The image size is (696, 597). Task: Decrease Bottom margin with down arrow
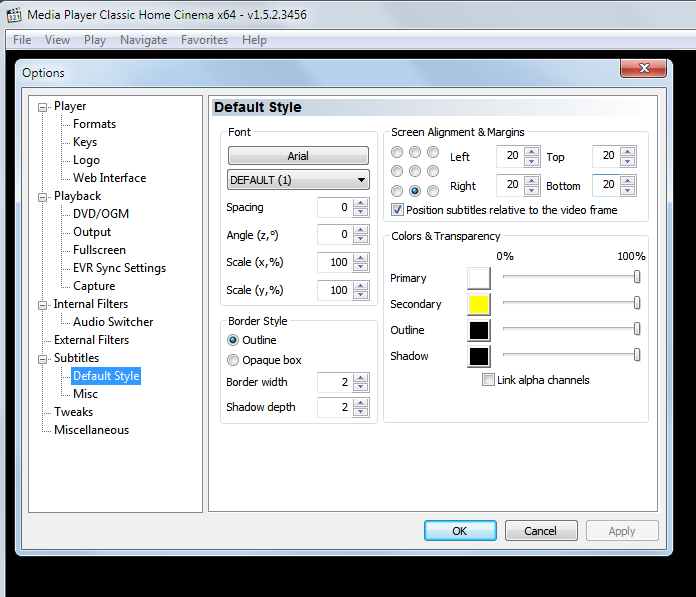click(627, 190)
